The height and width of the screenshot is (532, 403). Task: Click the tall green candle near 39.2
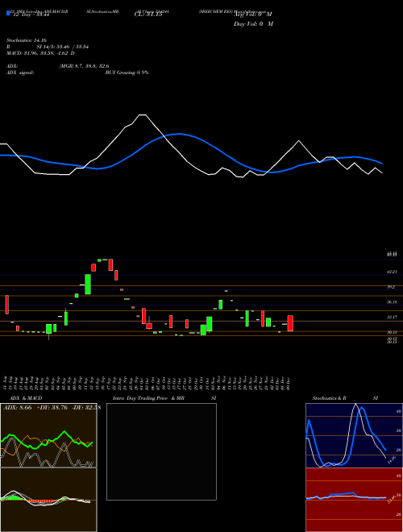[88, 285]
